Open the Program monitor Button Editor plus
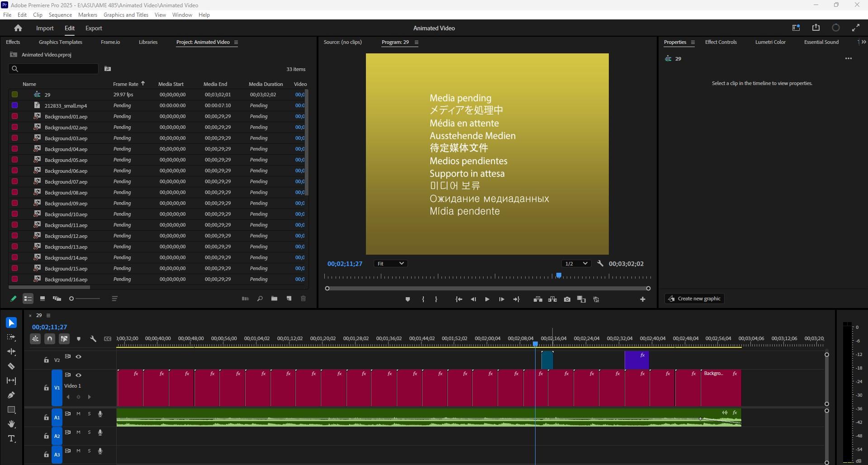Viewport: 868px width, 465px height. [x=642, y=299]
